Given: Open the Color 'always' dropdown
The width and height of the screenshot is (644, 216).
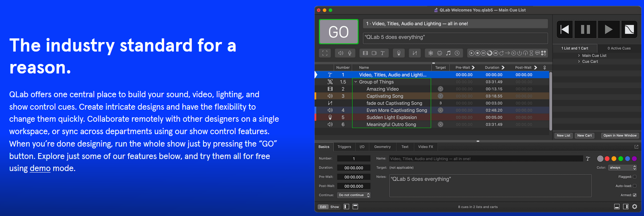Looking at the screenshot, I should 623,168.
